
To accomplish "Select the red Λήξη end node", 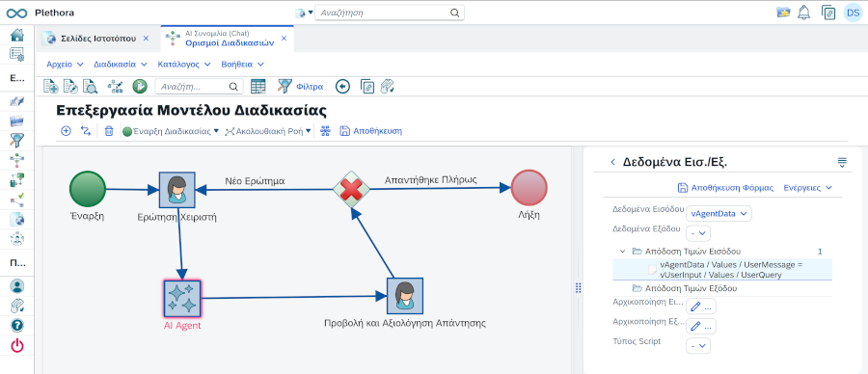I will coord(529,188).
